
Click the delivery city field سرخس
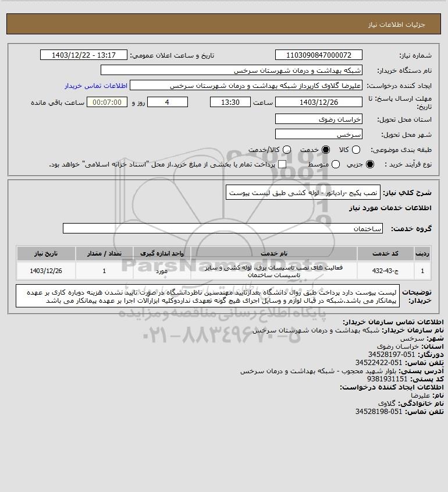point(319,134)
